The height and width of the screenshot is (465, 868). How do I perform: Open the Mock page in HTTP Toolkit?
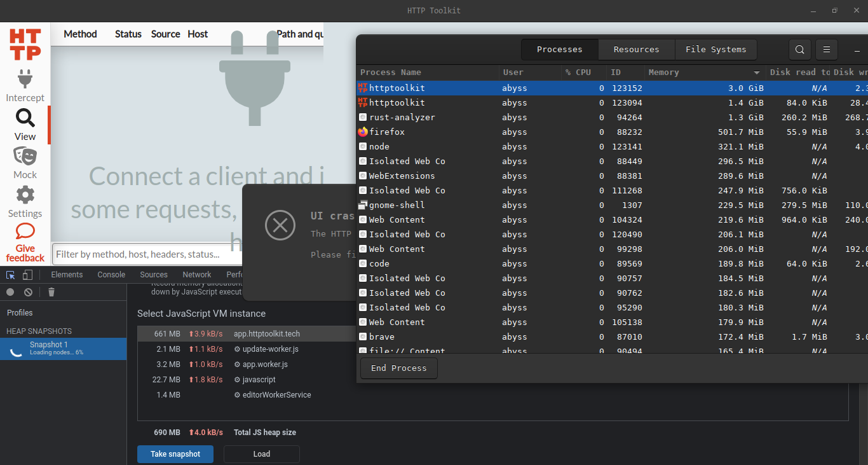click(25, 163)
